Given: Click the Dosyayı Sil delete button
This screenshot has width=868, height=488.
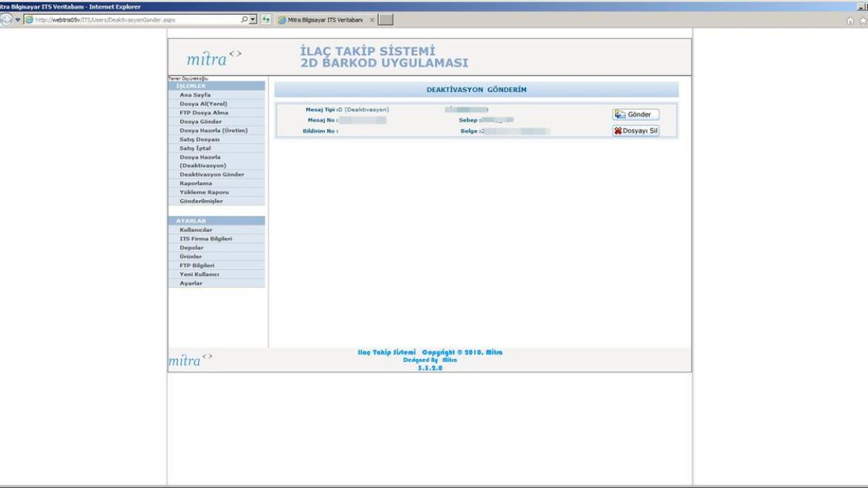Looking at the screenshot, I should (636, 131).
